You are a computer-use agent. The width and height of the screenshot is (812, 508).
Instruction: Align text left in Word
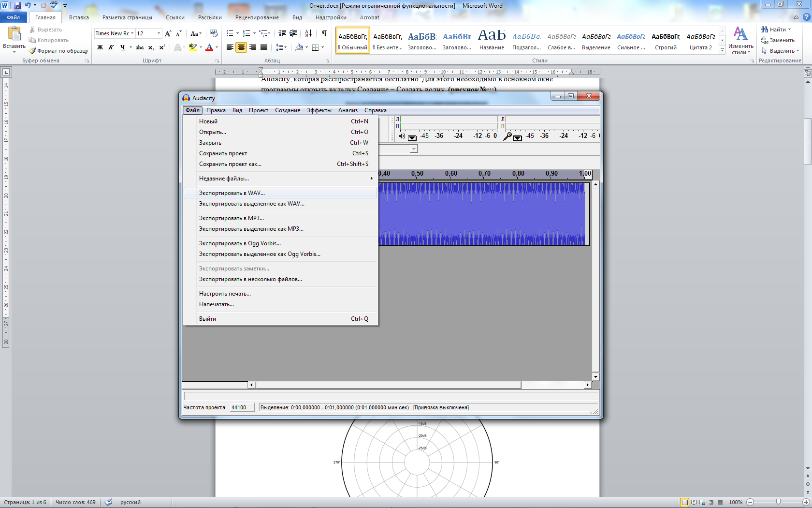click(230, 47)
